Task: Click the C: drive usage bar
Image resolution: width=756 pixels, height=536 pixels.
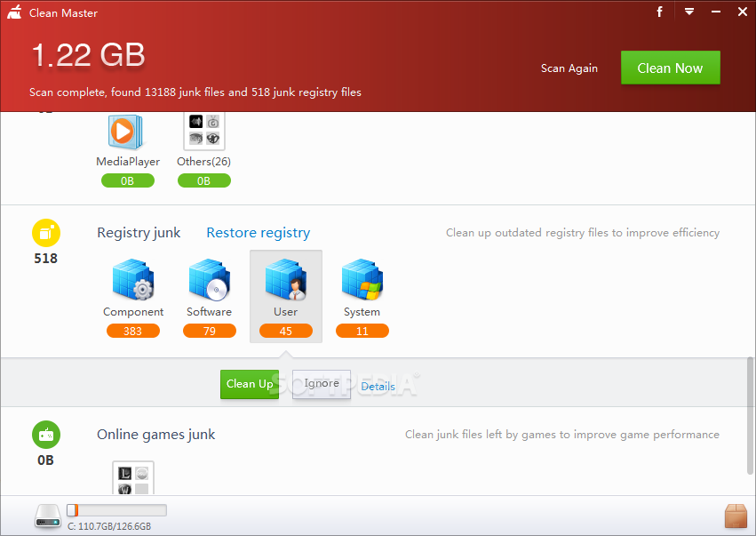Action: 116,510
